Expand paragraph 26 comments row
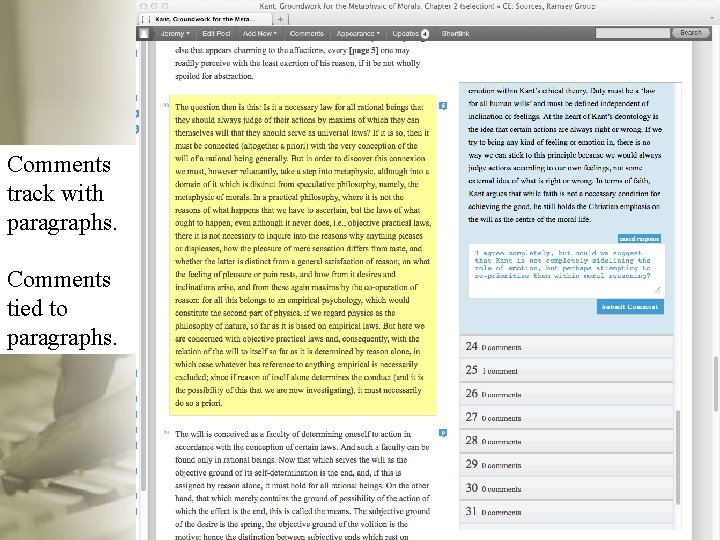The height and width of the screenshot is (540, 720). click(x=566, y=394)
